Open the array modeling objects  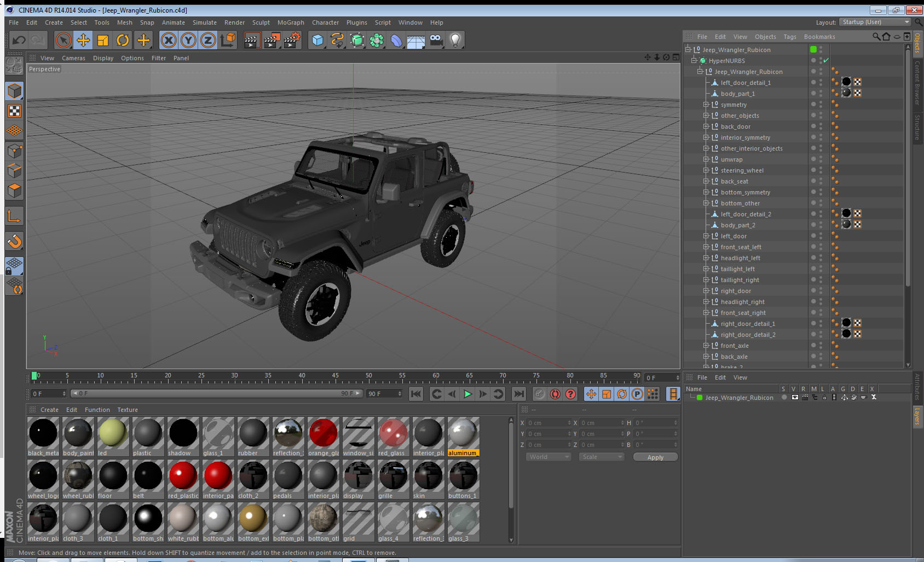click(x=377, y=40)
